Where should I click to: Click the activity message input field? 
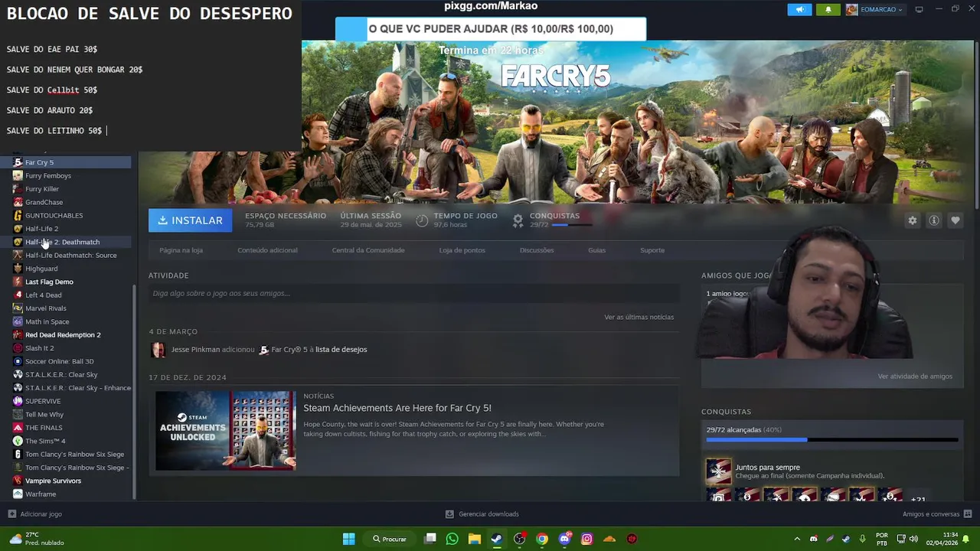pos(413,293)
